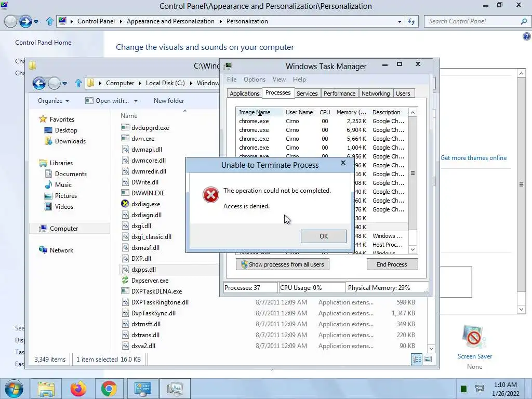
Task: Open the Organize dropdown in Explorer
Action: [x=54, y=101]
